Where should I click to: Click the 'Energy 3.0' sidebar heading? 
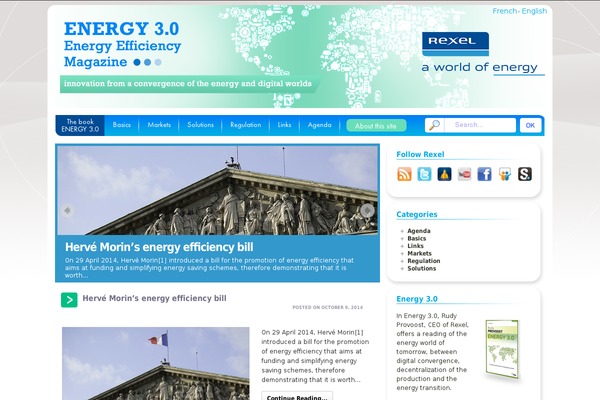coord(417,299)
